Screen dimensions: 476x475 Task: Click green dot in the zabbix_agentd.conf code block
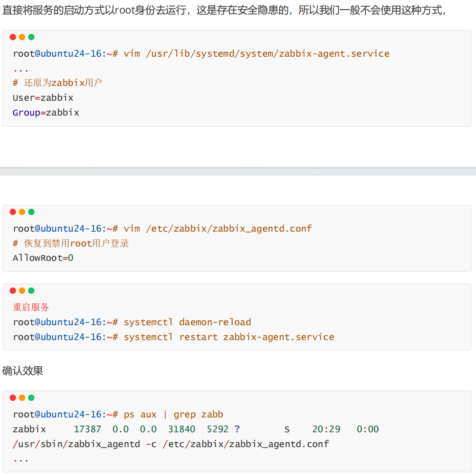coord(31,212)
